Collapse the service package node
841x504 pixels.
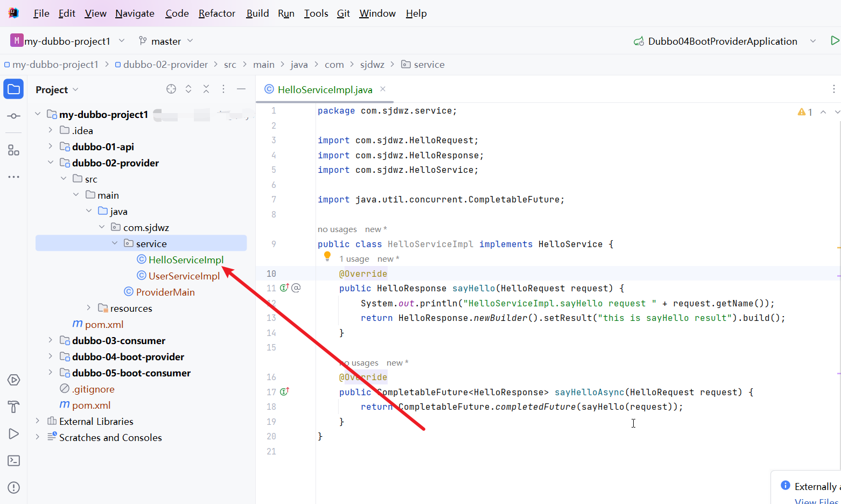pyautogui.click(x=114, y=243)
